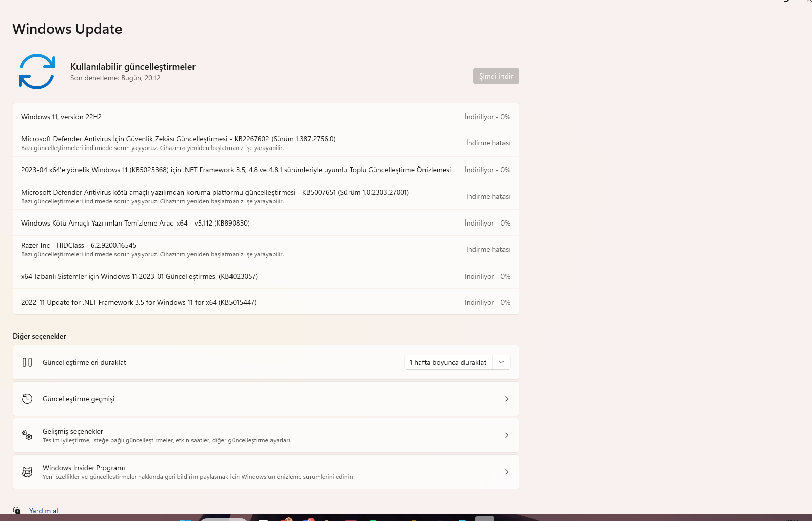Click İndiriliyor - 0% status for KB4023057
The image size is (812, 521).
click(487, 276)
